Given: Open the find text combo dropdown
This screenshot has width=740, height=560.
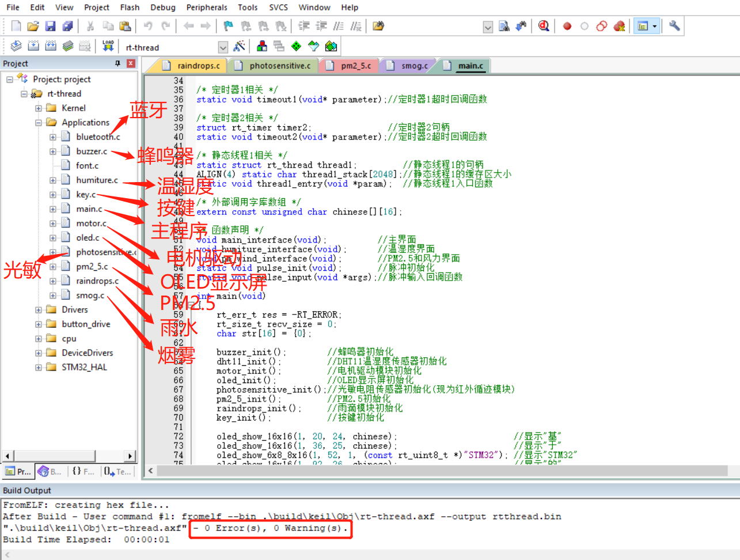Looking at the screenshot, I should coord(488,27).
